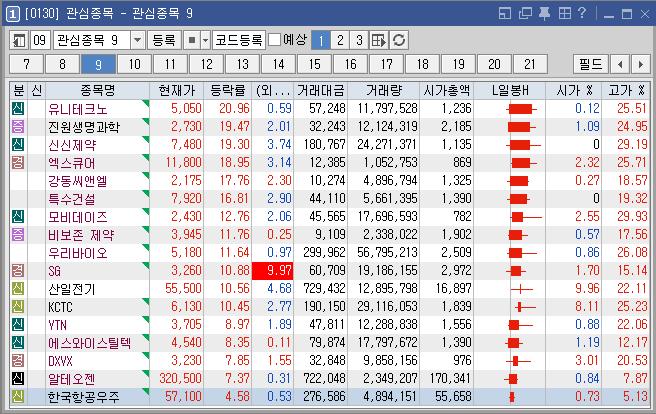The width and height of the screenshot is (656, 414).
Task: Click the 현재가 column header
Action: pos(177,90)
